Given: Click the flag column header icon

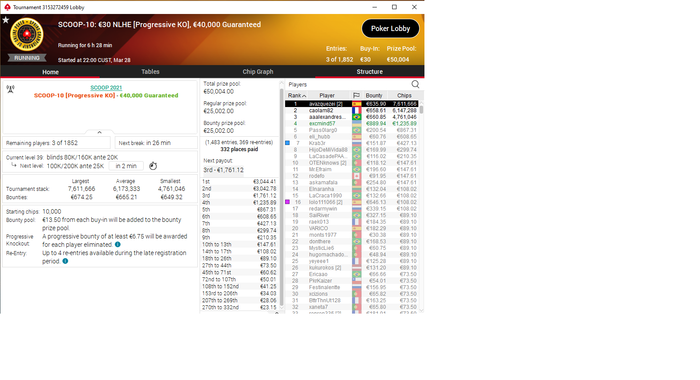Looking at the screenshot, I should pyautogui.click(x=356, y=96).
